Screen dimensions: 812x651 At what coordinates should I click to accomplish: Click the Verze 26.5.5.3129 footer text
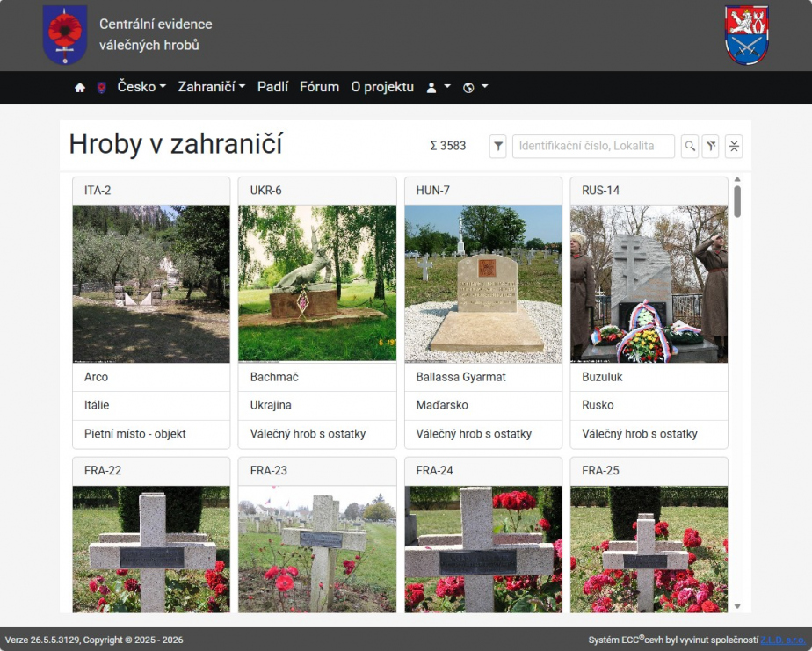pyautogui.click(x=94, y=640)
